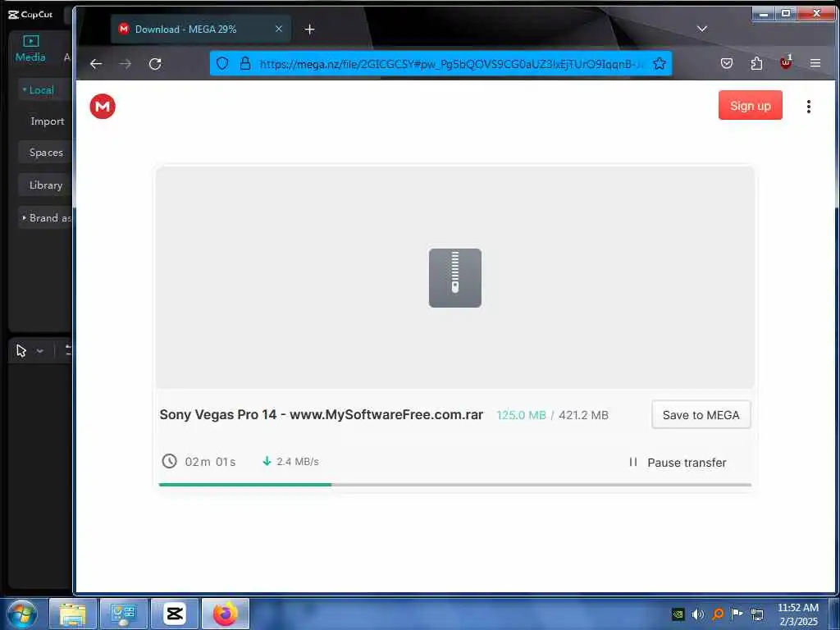840x630 pixels.
Task: Open the Windows Start menu
Action: [22, 614]
